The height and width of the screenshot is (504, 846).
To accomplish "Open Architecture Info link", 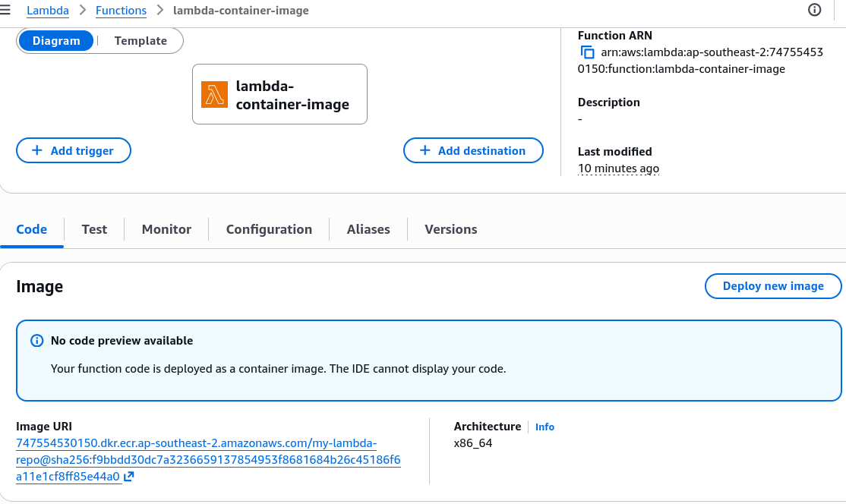I will coord(545,427).
